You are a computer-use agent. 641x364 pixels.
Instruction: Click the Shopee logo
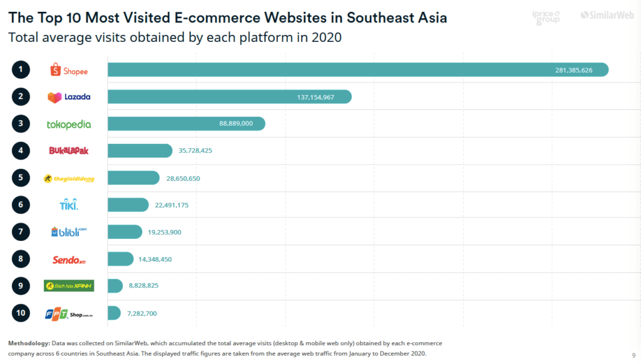coord(69,69)
